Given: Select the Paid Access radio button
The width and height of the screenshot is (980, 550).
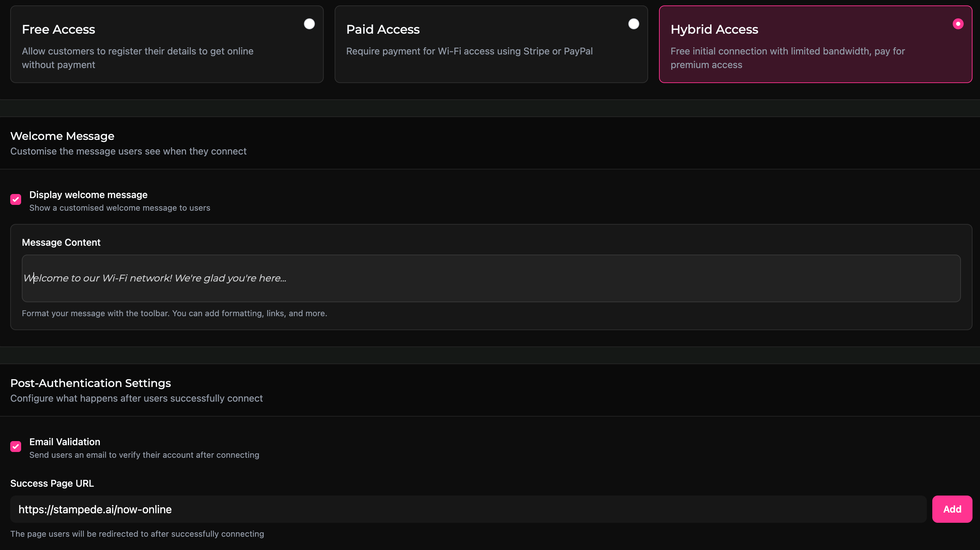Looking at the screenshot, I should point(633,24).
